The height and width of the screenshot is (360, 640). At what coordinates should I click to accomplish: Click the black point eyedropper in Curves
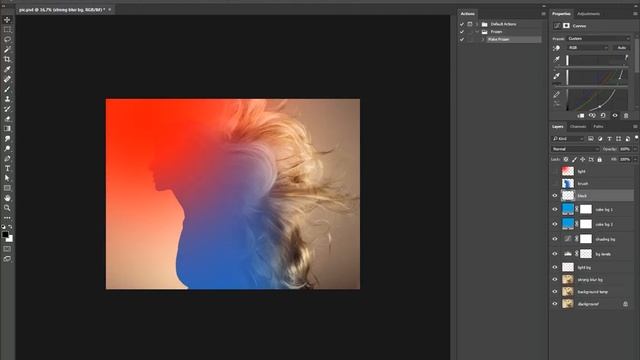click(x=557, y=59)
